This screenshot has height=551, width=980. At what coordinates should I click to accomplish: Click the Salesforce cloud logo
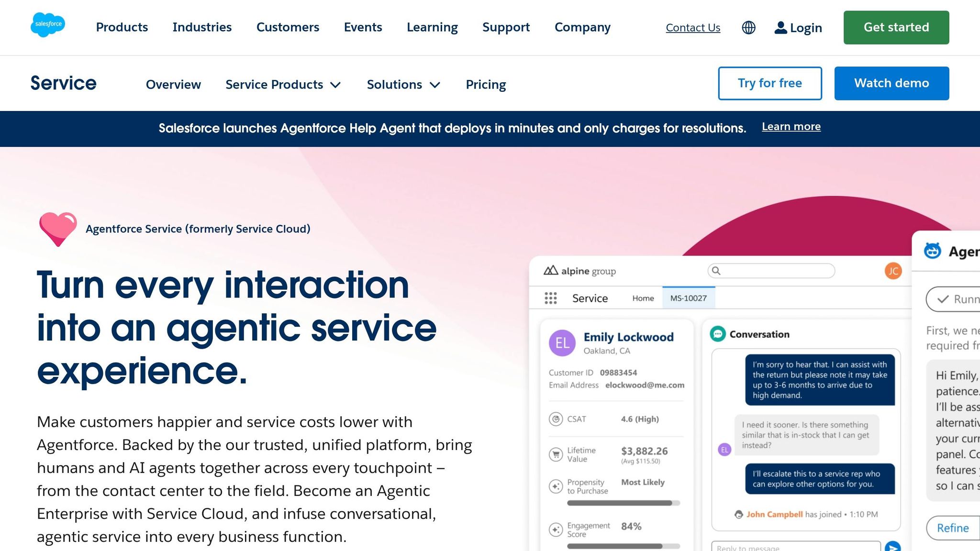48,24
